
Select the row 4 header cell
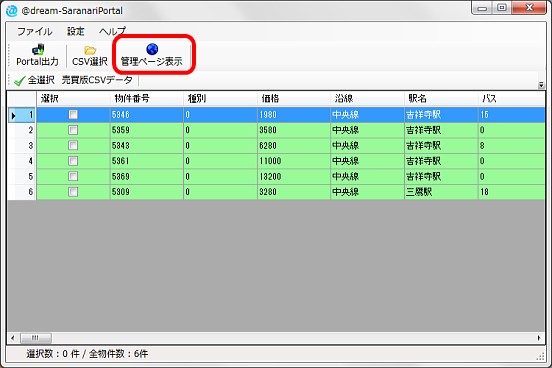click(22, 161)
